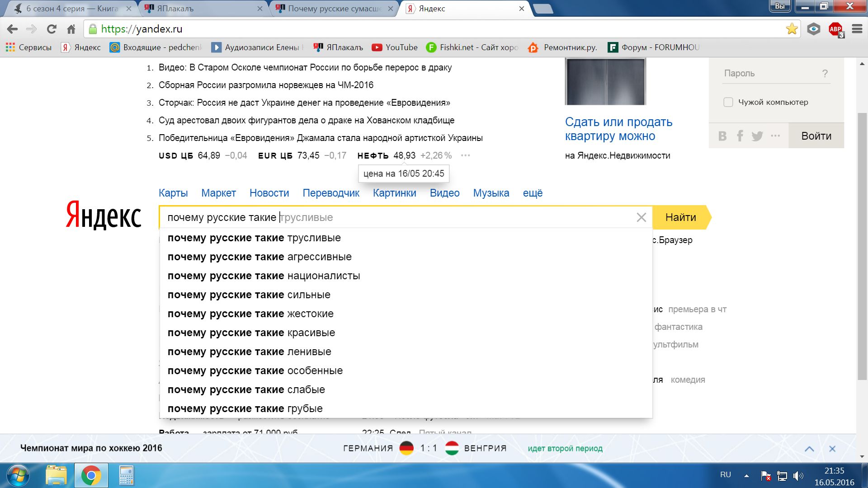Select suggestion ending in грубые

[406, 408]
